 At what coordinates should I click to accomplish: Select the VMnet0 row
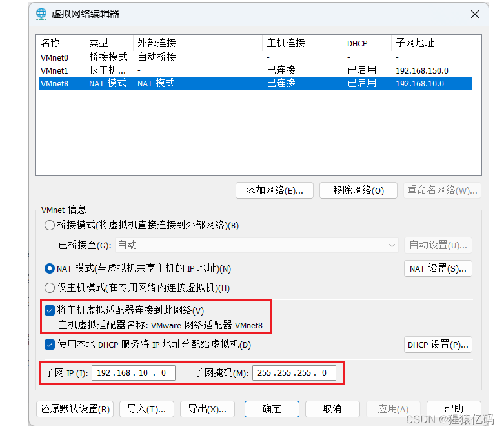256,57
